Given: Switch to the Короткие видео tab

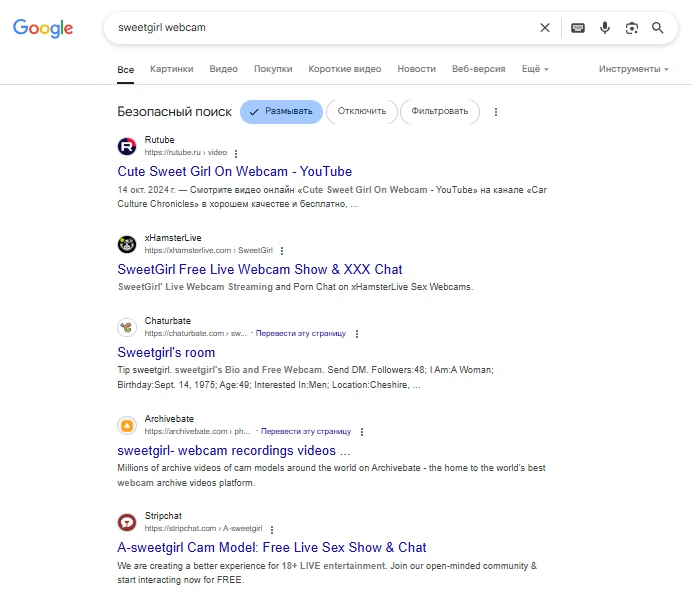Looking at the screenshot, I should click(345, 69).
